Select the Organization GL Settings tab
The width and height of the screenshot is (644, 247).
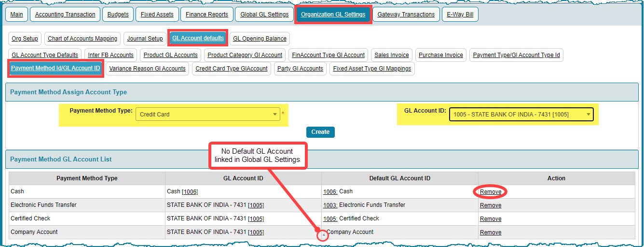tap(333, 15)
